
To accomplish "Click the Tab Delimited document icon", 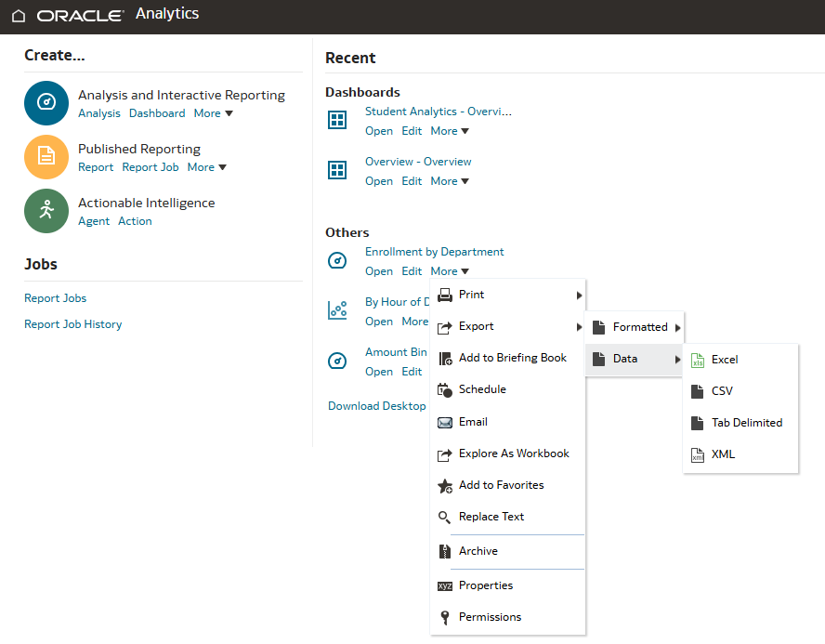I will pos(698,423).
